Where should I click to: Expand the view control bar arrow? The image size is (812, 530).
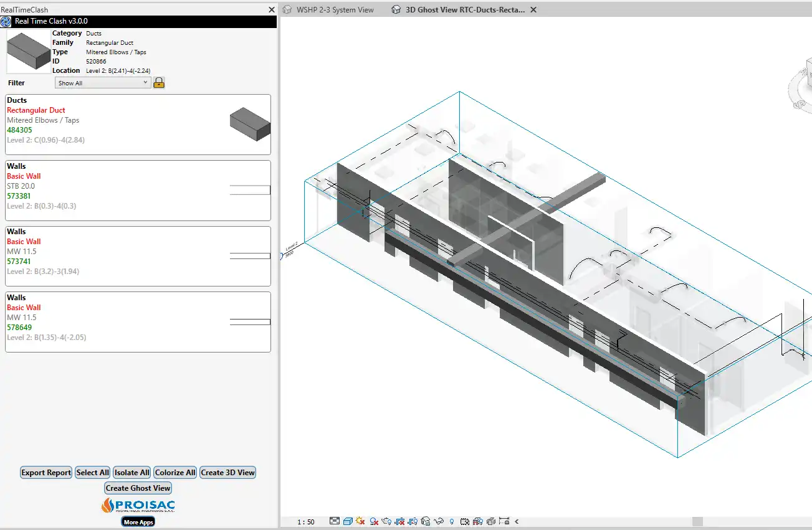point(517,521)
